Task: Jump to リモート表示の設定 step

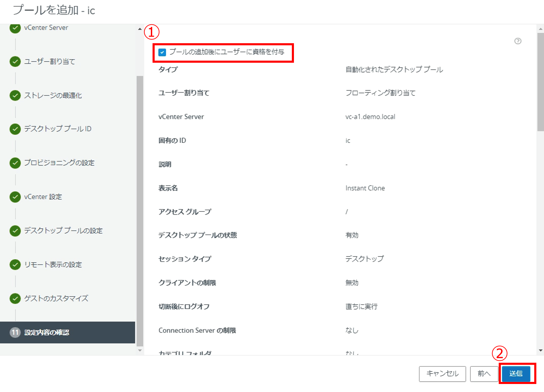Action: [x=53, y=265]
